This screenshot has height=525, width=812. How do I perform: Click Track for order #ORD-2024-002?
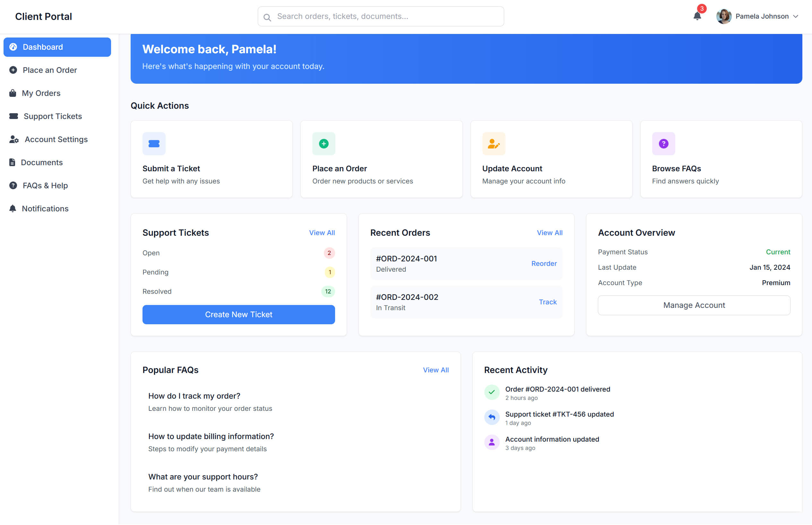pyautogui.click(x=547, y=302)
